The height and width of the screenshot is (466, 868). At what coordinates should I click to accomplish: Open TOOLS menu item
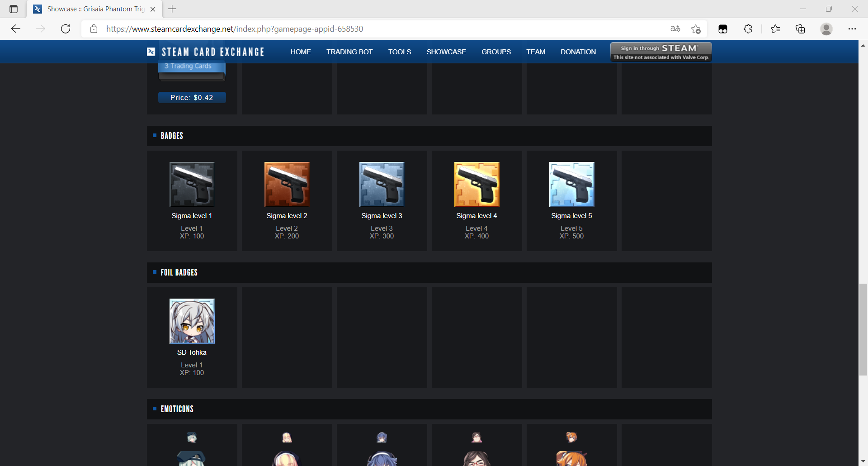pyautogui.click(x=400, y=52)
